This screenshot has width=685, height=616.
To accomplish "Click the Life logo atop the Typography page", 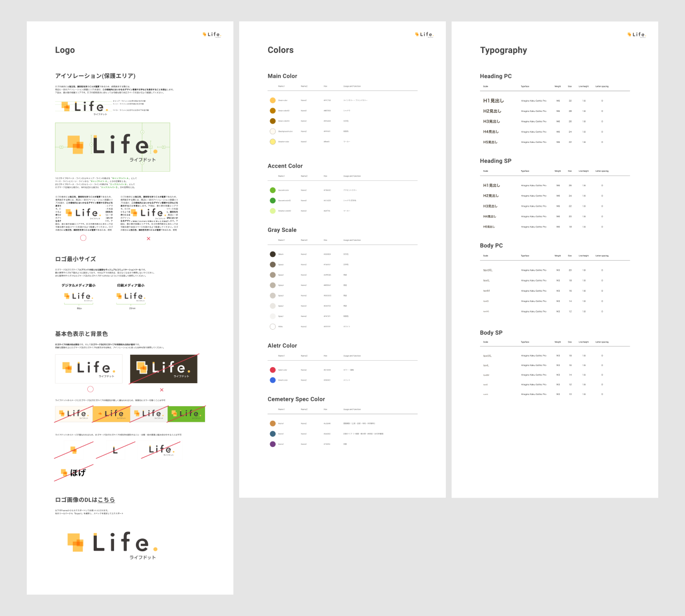I will click(x=636, y=34).
